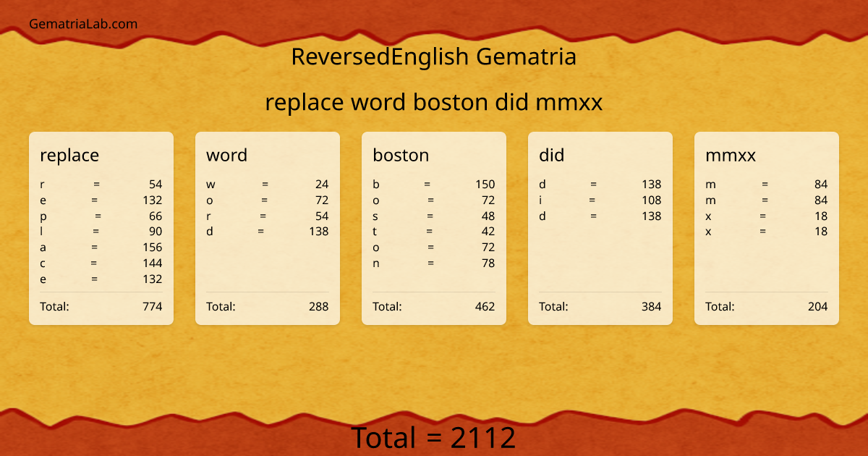Viewport: 868px width, 456px height.
Task: Click the 'Total:' label in the mmxx card
Action: point(720,306)
